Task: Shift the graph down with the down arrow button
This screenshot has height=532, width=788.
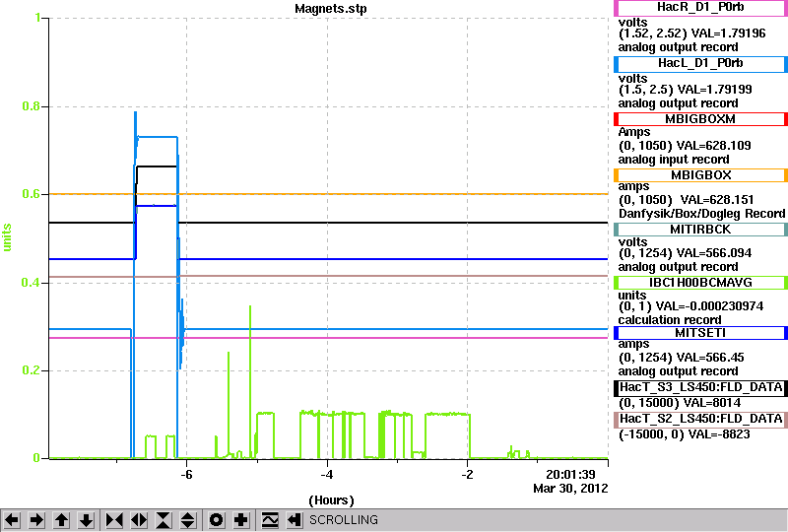Action: tap(86, 520)
